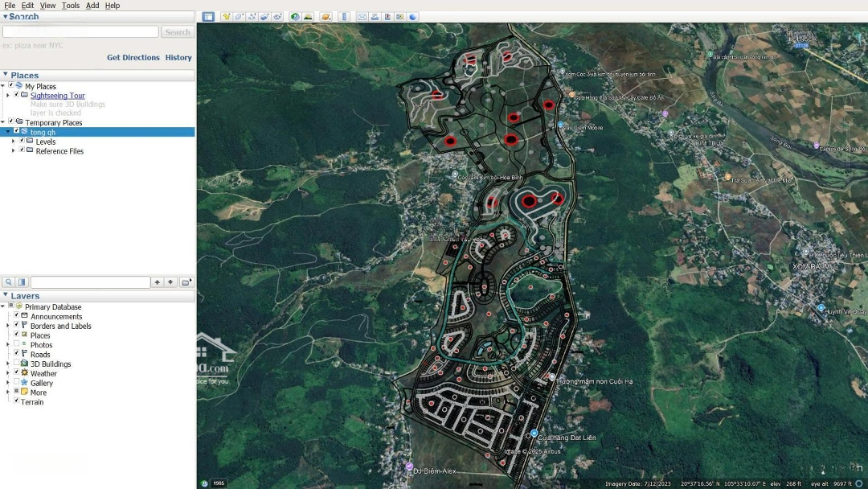Click the print icon in the toolbar
Viewport: 868px width, 489px height.
click(375, 17)
